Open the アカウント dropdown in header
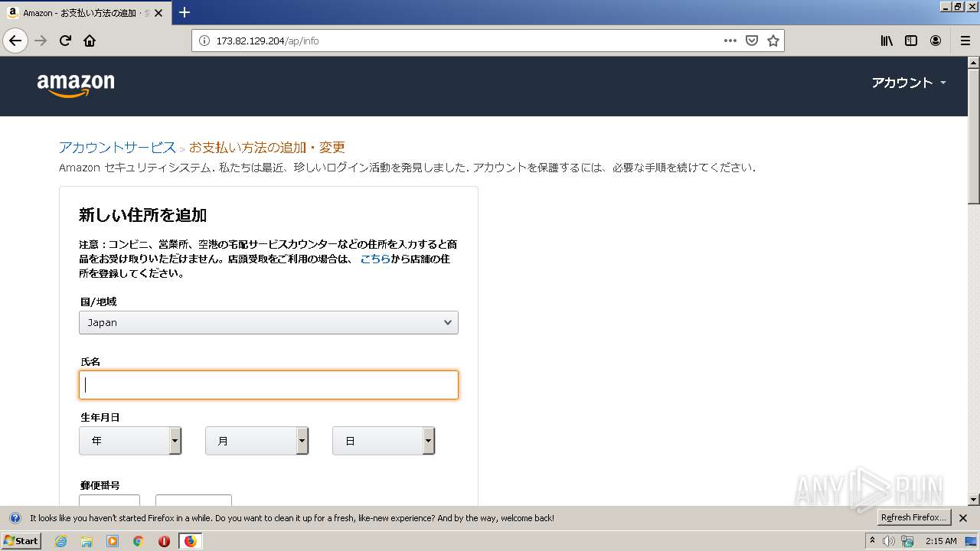 coord(909,83)
